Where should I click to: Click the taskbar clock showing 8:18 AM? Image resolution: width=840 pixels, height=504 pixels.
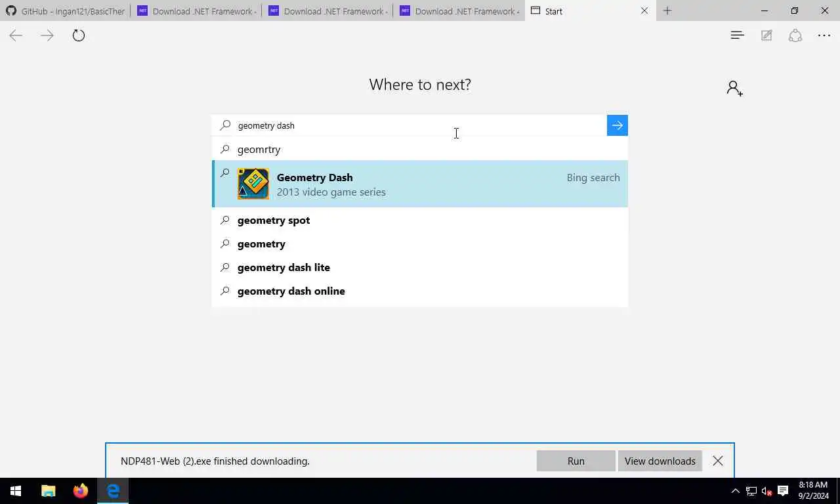point(814,491)
